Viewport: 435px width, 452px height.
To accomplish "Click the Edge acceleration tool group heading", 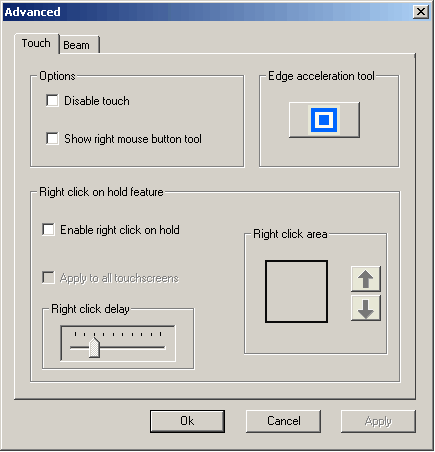I will pos(321,76).
